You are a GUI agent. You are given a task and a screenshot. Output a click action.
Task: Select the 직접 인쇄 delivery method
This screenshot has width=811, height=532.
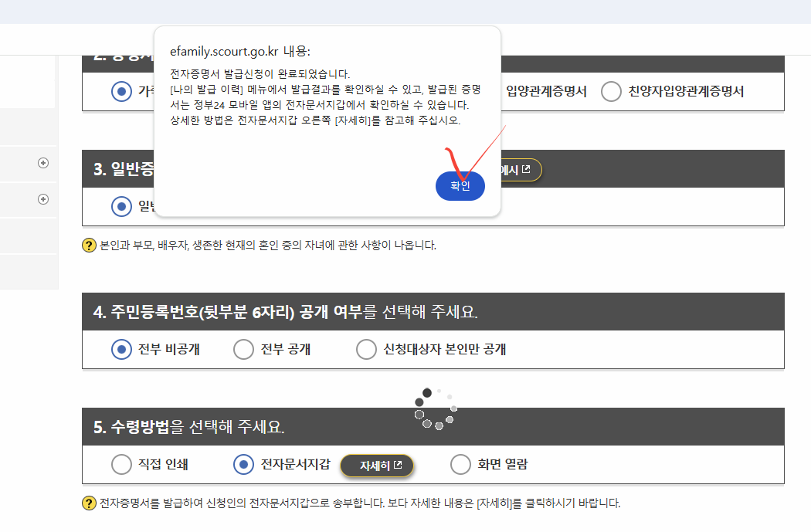pos(121,464)
